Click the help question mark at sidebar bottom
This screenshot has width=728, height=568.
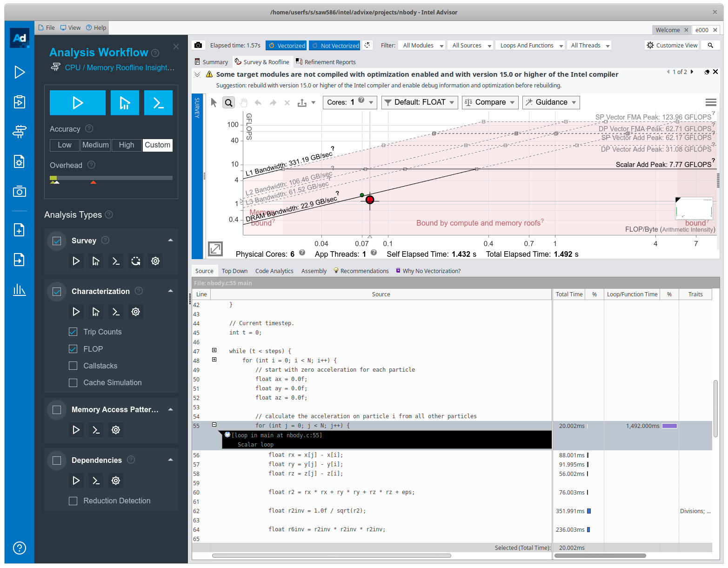tap(20, 548)
